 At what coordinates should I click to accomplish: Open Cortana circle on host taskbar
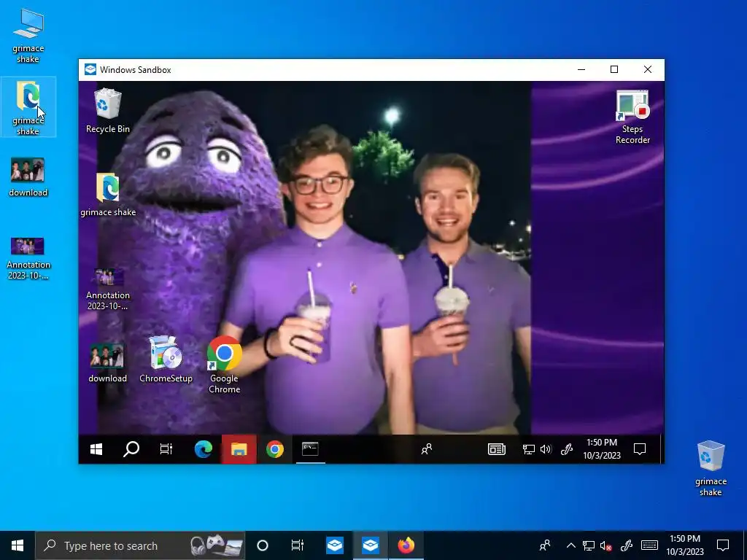pos(263,545)
